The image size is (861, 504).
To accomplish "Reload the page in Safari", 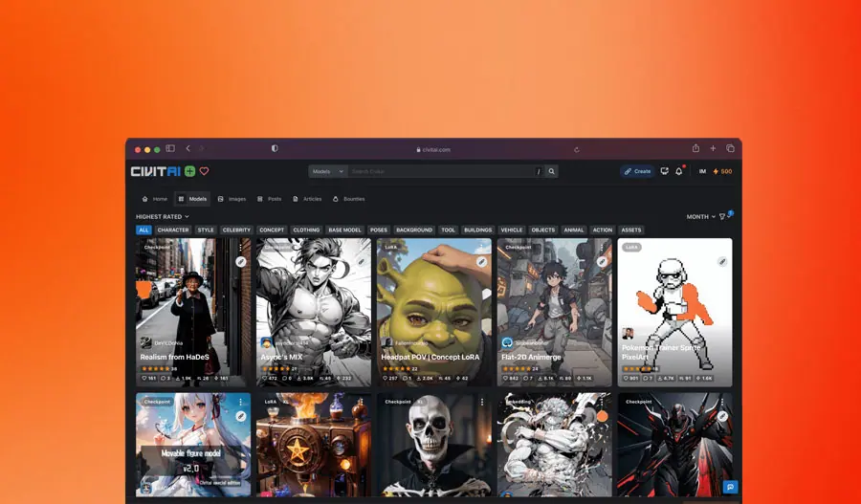I will pyautogui.click(x=577, y=149).
